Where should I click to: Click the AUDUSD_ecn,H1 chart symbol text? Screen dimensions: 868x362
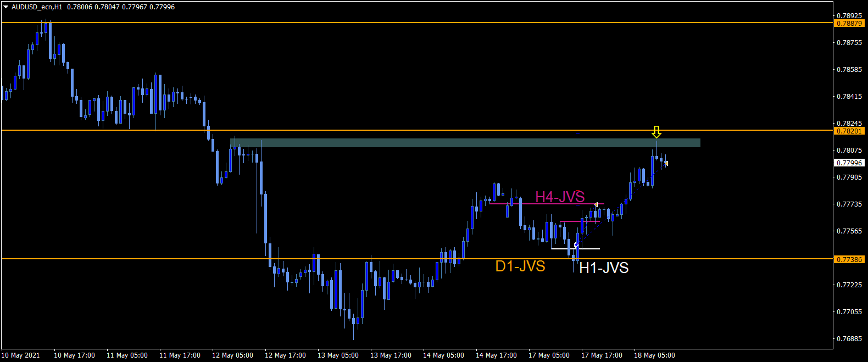pyautogui.click(x=37, y=7)
